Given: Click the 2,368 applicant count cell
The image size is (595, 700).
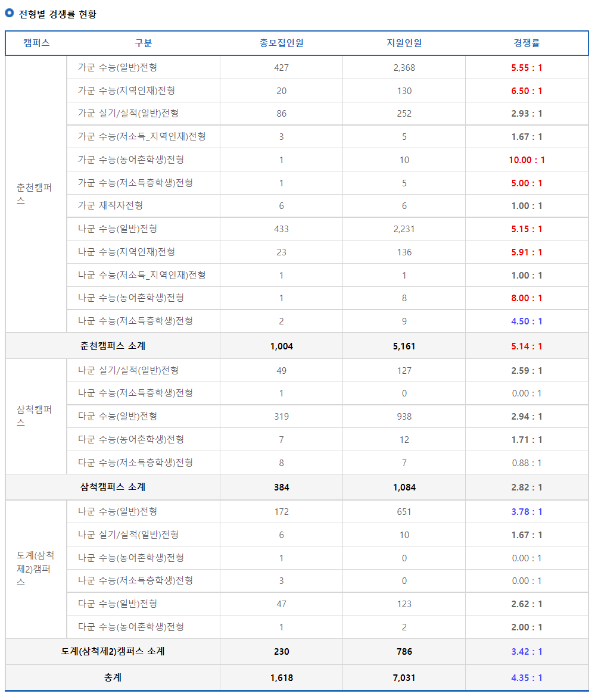Looking at the screenshot, I should tap(403, 67).
